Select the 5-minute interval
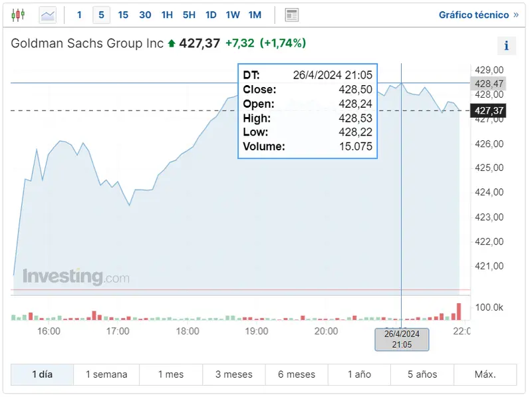 [101, 15]
